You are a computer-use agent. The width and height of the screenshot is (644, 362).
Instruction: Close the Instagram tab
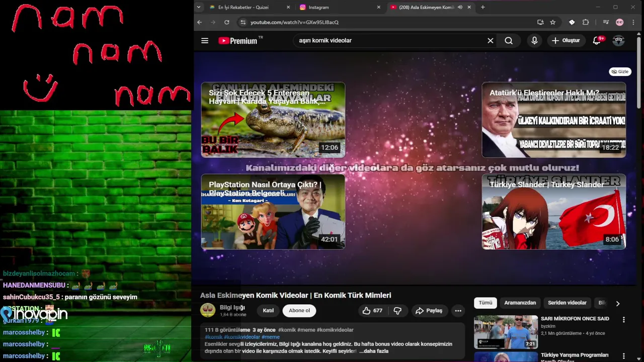(x=379, y=7)
